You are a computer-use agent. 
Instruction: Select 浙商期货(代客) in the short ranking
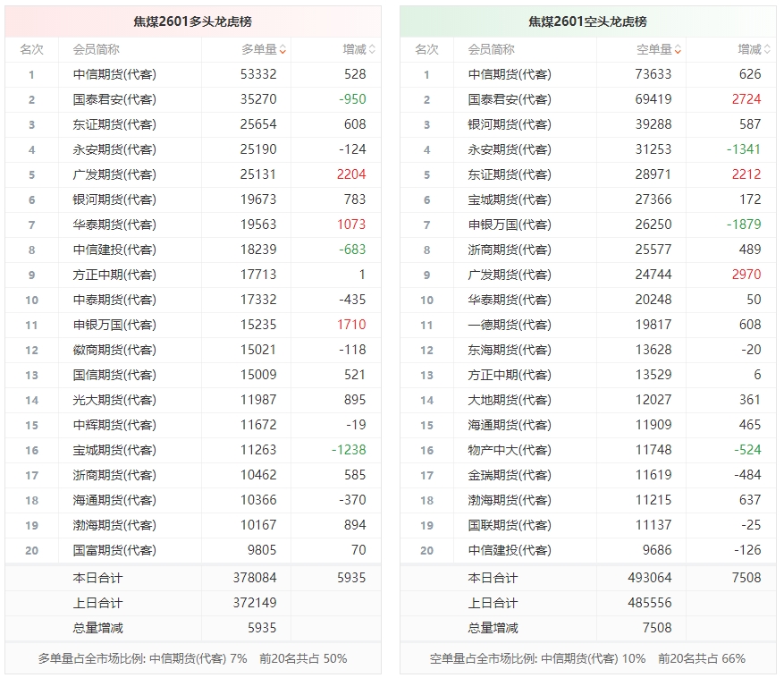(x=510, y=250)
